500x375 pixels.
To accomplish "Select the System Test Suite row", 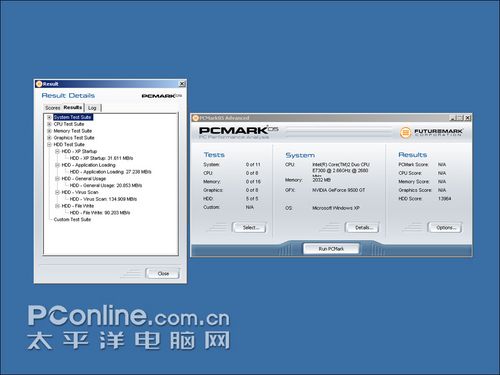I will click(73, 117).
